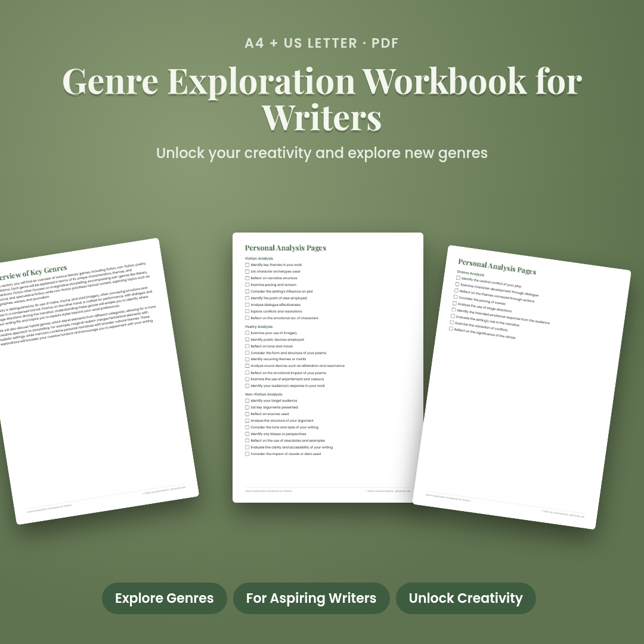
Task: Tick the 'Examine pacing and tension' checkbox
Action: (x=247, y=284)
